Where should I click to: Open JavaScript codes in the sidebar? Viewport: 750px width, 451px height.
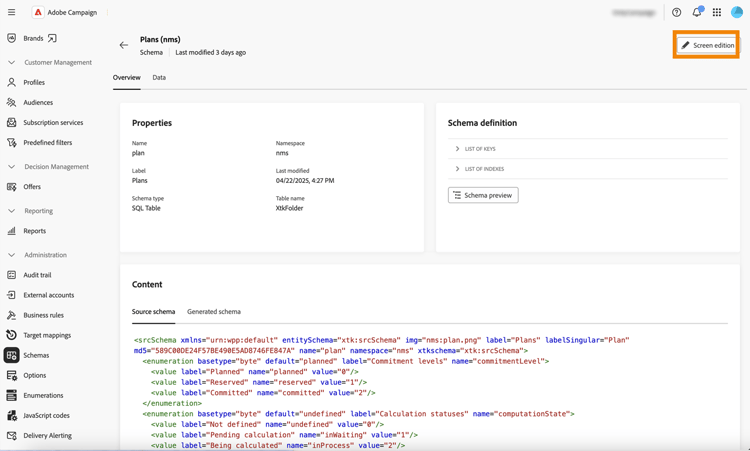[46, 415]
